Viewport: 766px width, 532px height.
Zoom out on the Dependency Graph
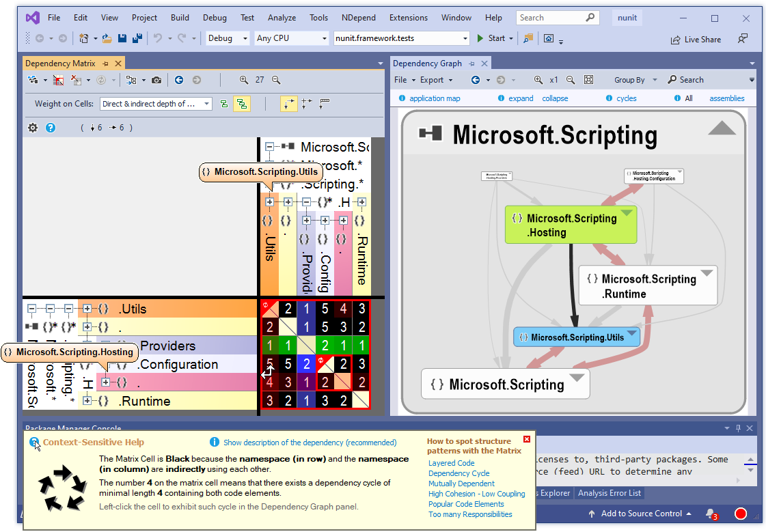(x=571, y=80)
